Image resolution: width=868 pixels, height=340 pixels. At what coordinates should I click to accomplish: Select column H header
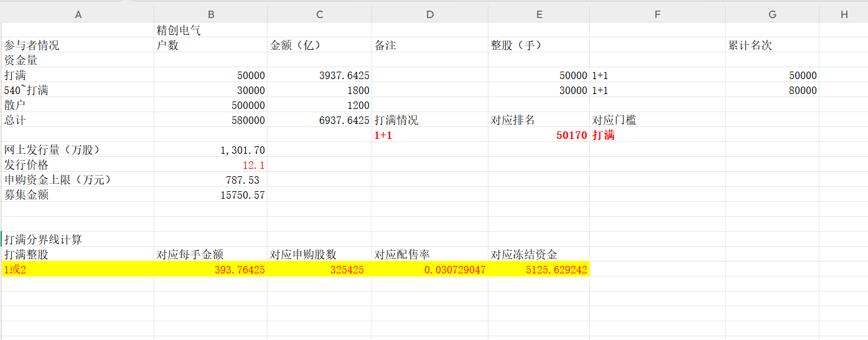point(844,14)
